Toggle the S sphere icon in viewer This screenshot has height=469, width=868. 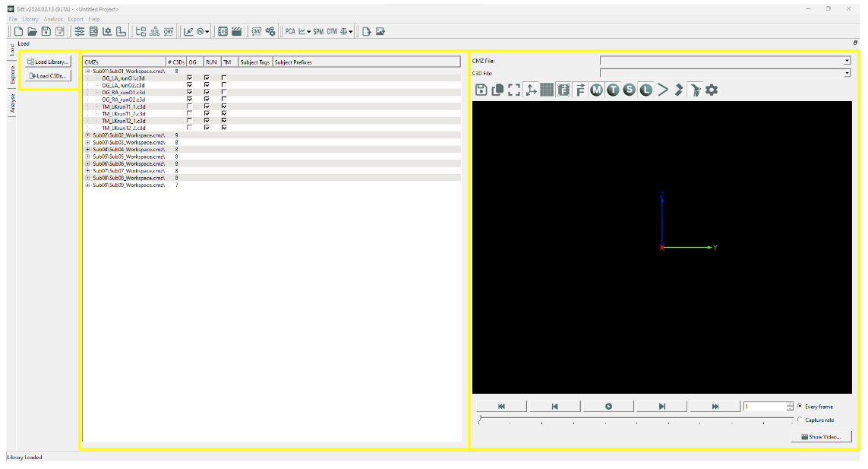pos(630,90)
